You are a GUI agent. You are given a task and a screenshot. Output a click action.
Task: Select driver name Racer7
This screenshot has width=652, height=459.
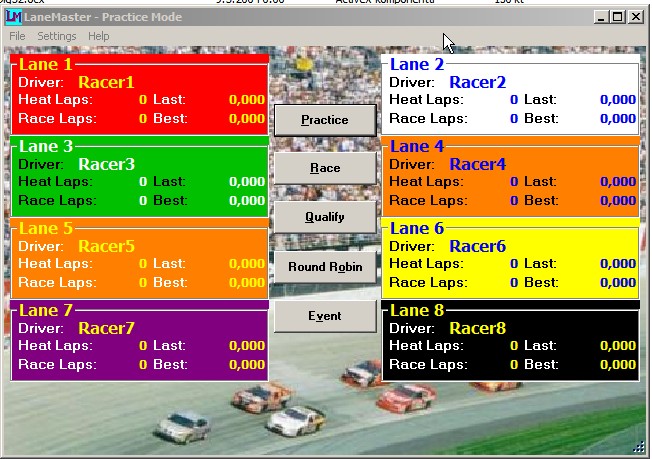point(106,328)
